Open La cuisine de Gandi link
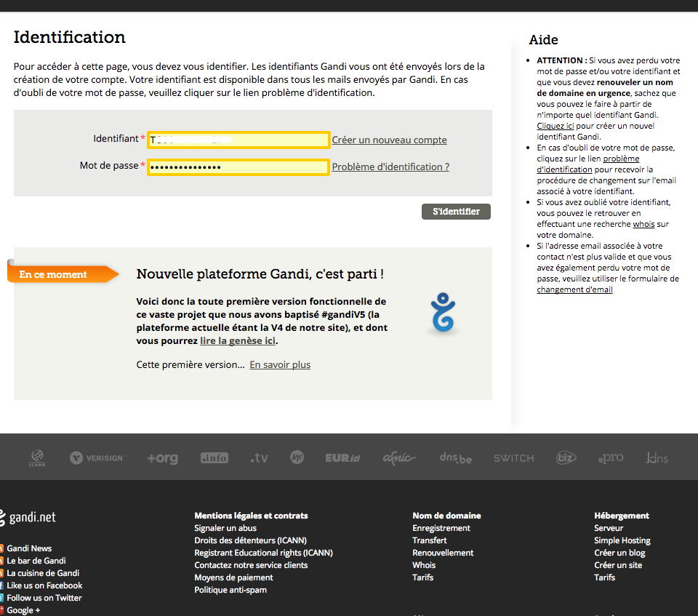 click(x=43, y=573)
